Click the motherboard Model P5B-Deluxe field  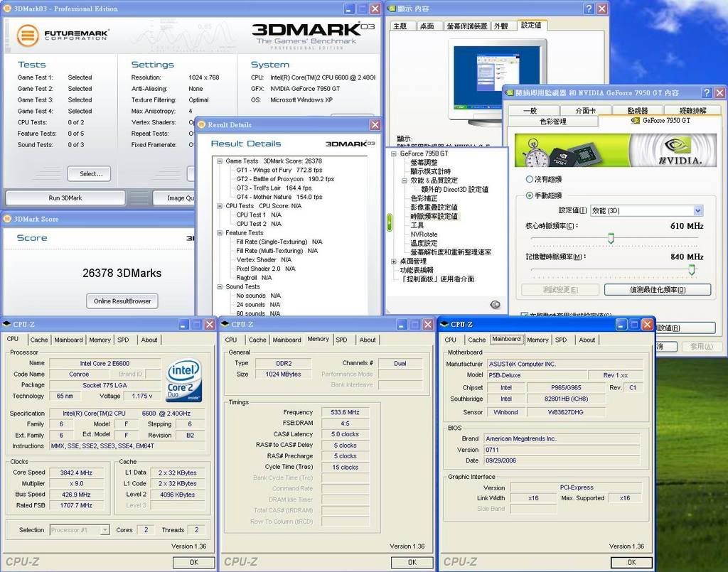[537, 375]
